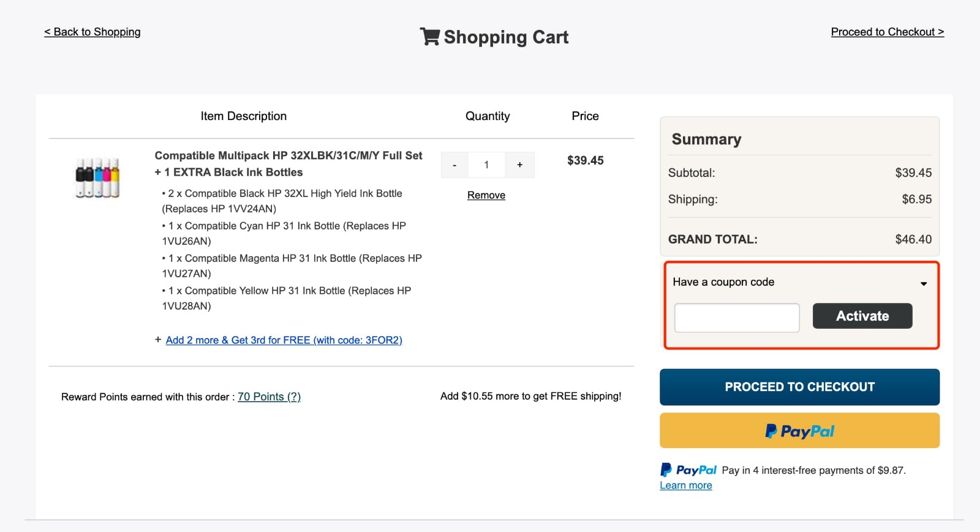Collapse the 'Have a coupon code' dropdown arrow
Image resolution: width=980 pixels, height=532 pixels.
coord(924,283)
